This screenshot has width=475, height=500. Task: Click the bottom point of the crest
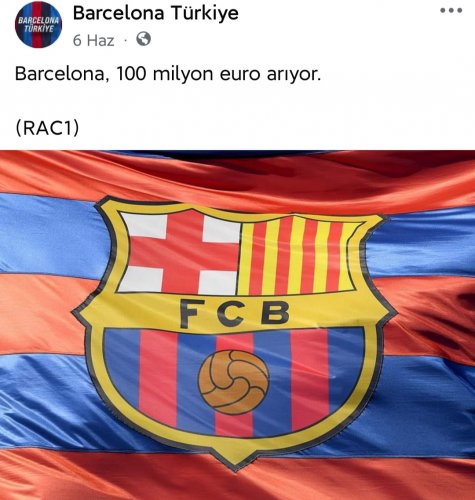point(235,463)
